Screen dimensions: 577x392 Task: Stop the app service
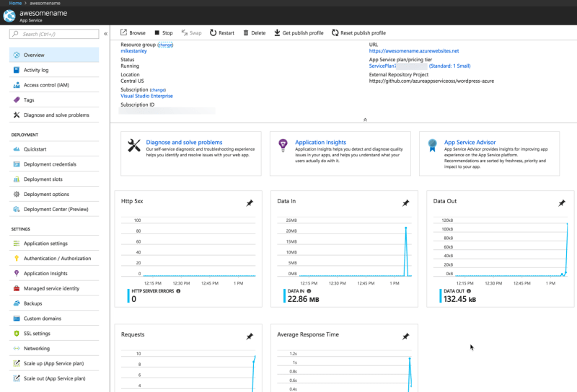click(x=164, y=32)
